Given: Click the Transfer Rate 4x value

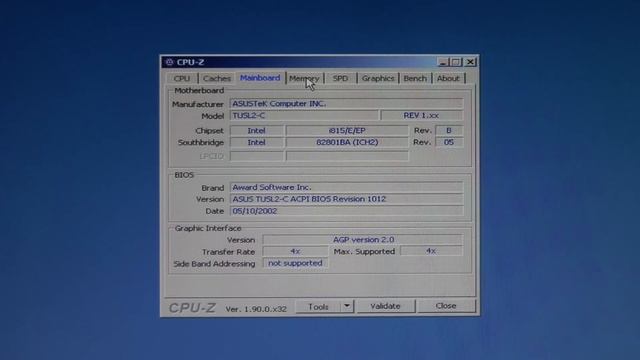Looking at the screenshot, I should point(296,251).
